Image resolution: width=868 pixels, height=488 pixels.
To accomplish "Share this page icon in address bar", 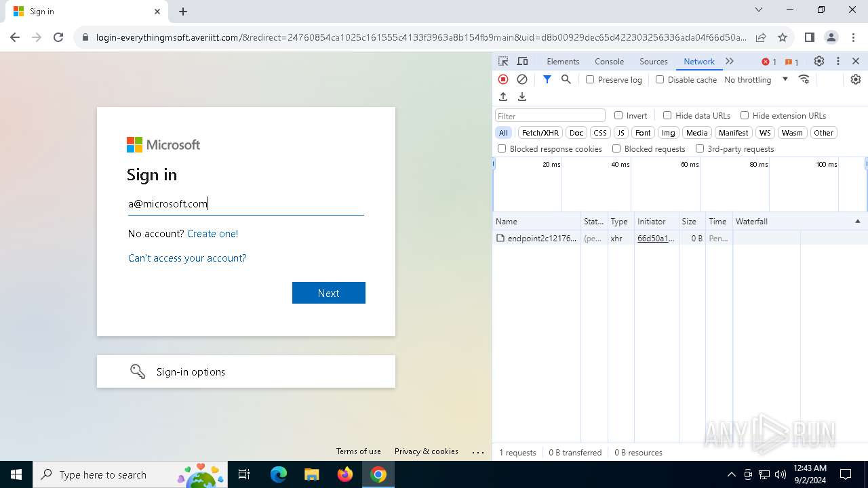I will (761, 37).
